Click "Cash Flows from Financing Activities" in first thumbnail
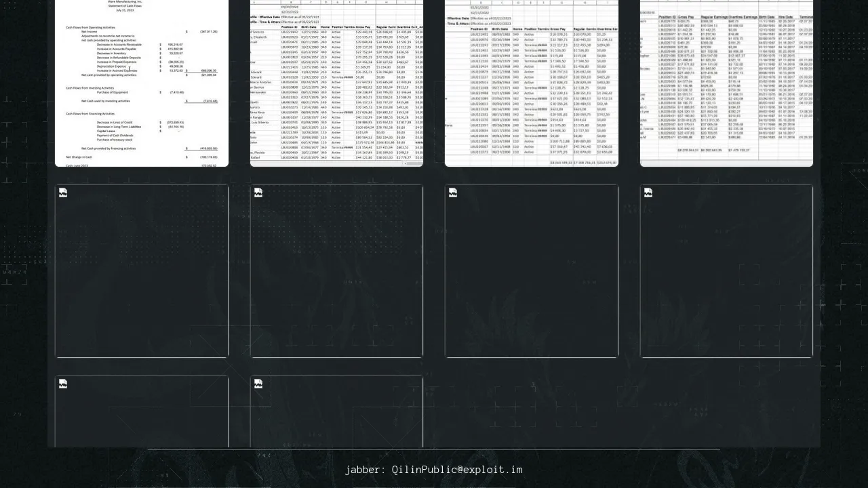This screenshot has width=868, height=488. 90,114
